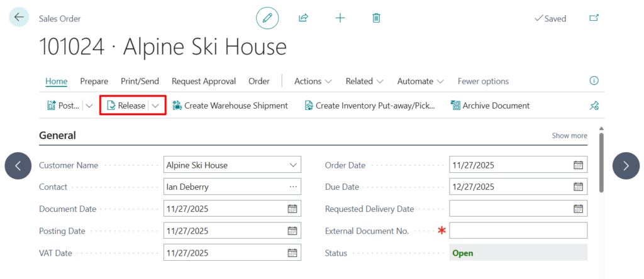Click the vertical scrollbar
Image resolution: width=644 pixels, height=279 pixels.
601,163
